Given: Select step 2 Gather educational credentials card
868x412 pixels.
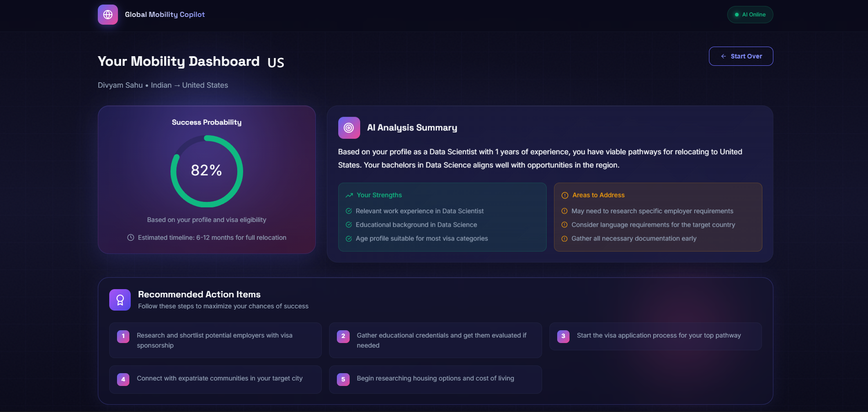Looking at the screenshot, I should (436, 340).
